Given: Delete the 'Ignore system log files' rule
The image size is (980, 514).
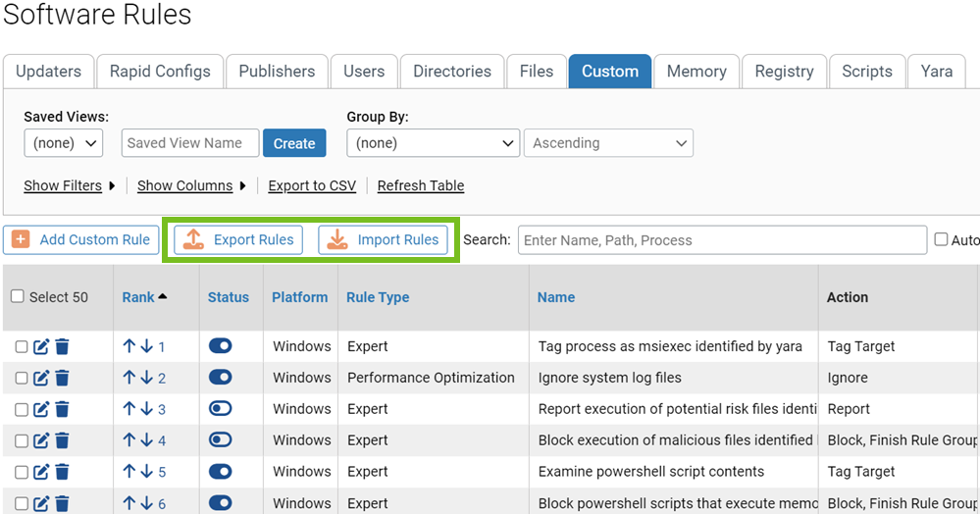Looking at the screenshot, I should tap(62, 378).
